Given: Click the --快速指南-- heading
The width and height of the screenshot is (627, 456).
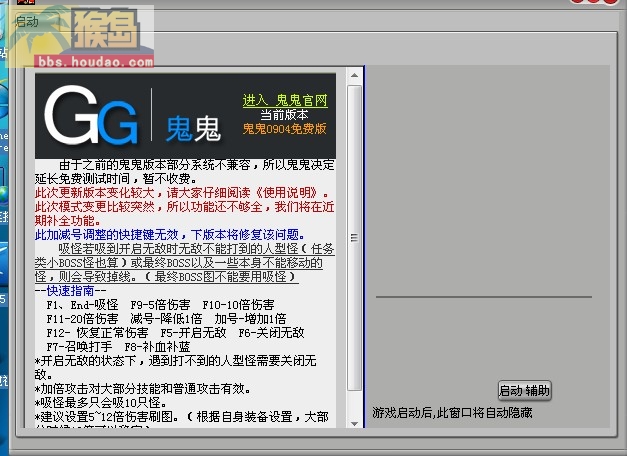Looking at the screenshot, I should (x=70, y=290).
